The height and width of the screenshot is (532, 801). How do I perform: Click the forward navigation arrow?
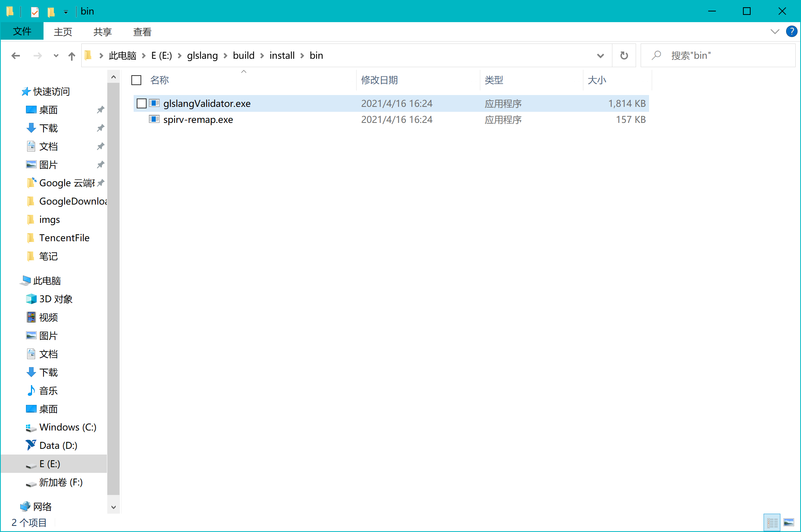tap(37, 55)
